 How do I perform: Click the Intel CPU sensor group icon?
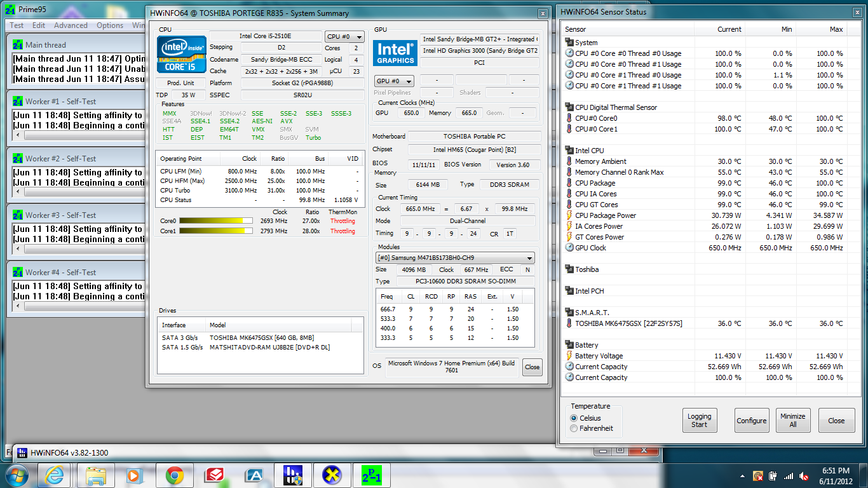click(569, 151)
